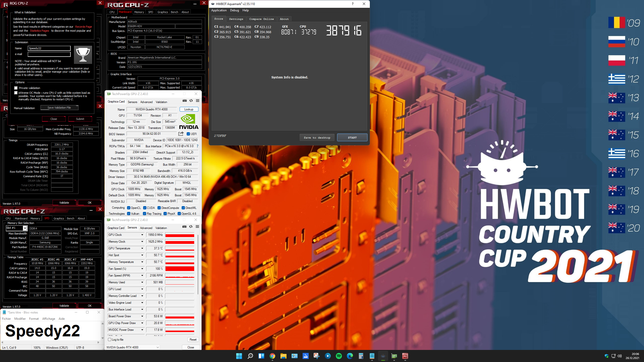The image size is (644, 362).
Task: Click the ROG CPU-Z taskbar icon
Action: (405, 356)
